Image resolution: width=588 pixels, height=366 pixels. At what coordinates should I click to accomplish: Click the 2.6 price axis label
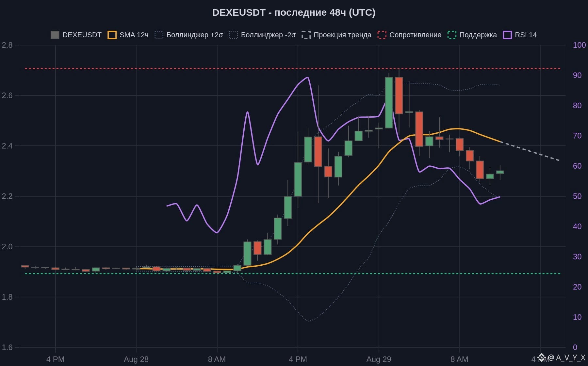[x=7, y=95]
